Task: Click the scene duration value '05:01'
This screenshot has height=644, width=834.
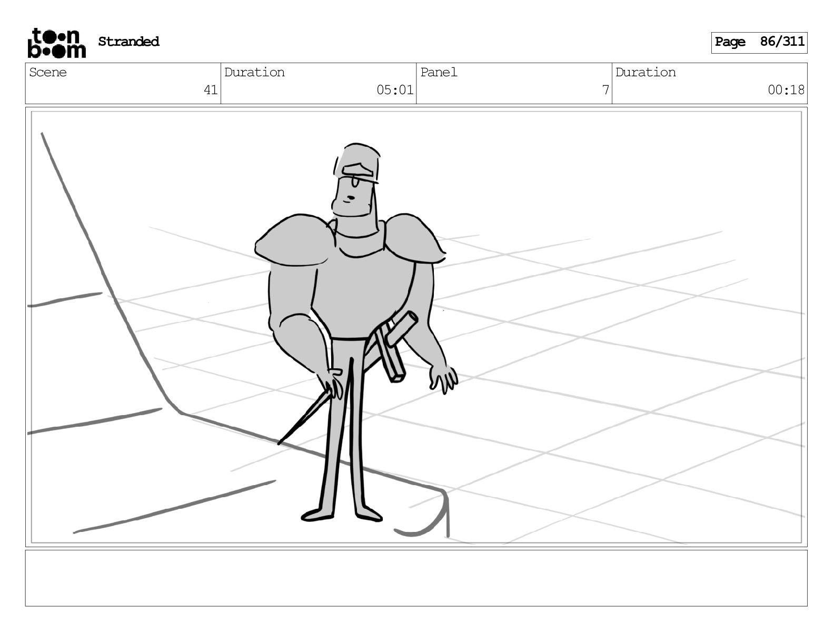Action: [395, 90]
